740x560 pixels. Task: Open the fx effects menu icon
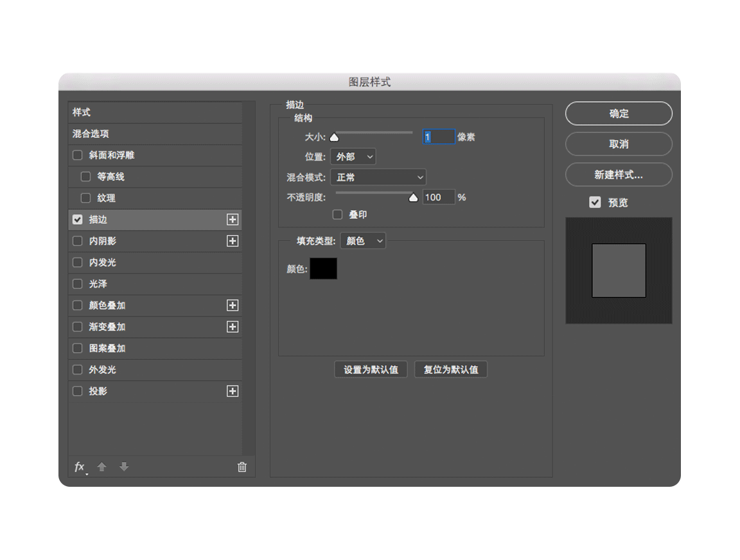80,467
